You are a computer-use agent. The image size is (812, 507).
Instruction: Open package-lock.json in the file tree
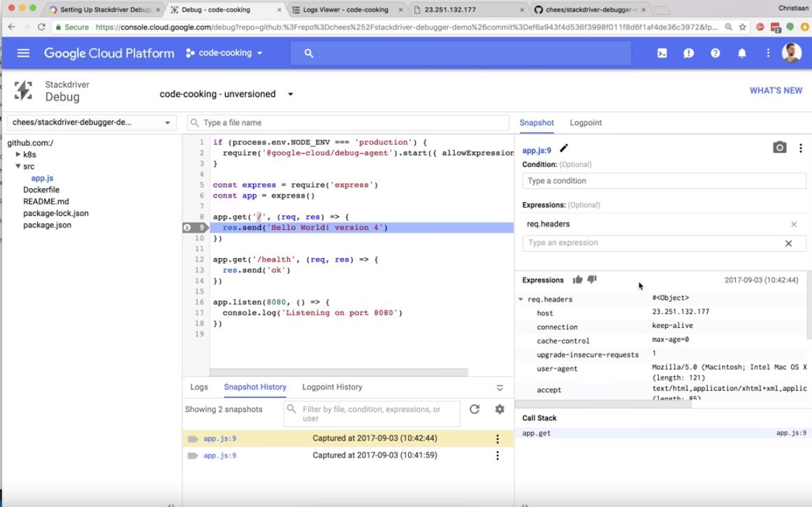pyautogui.click(x=55, y=213)
